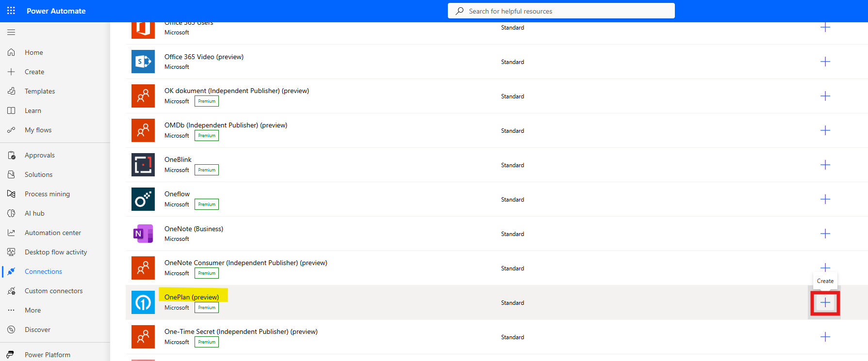868x361 pixels.
Task: Click the One-Time Secret connector icon
Action: click(143, 337)
